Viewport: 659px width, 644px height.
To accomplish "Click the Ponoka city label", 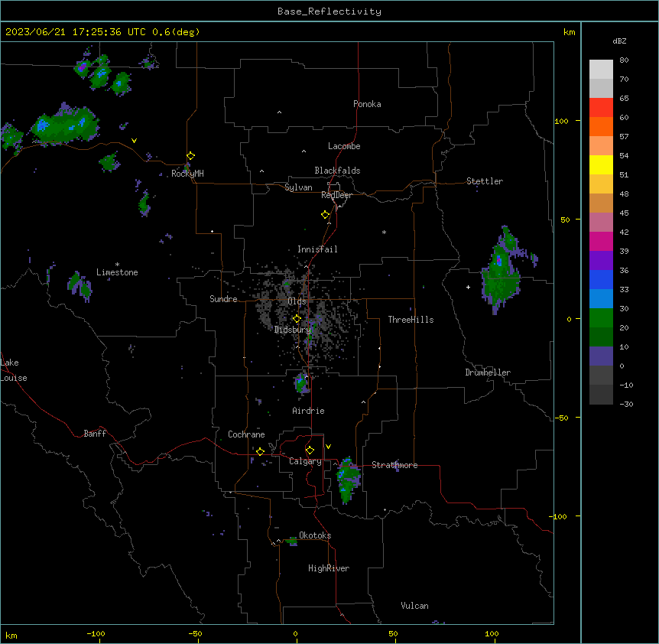I will tap(367, 104).
